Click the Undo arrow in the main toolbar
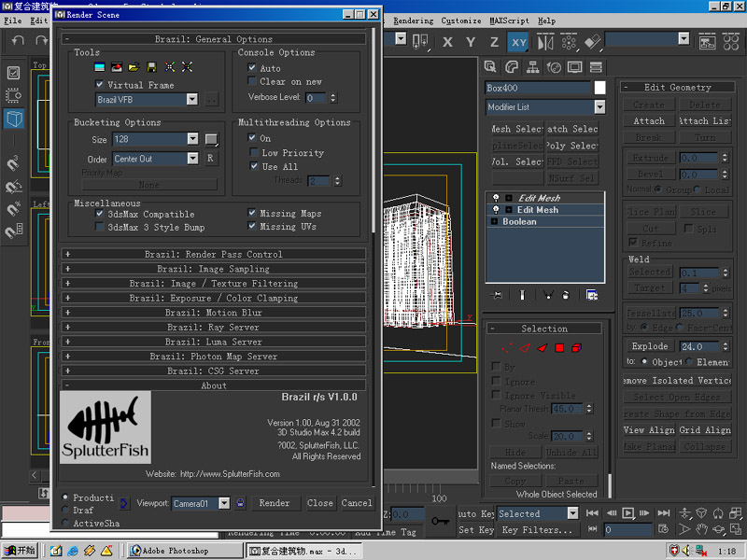The image size is (747, 560). coord(18,41)
